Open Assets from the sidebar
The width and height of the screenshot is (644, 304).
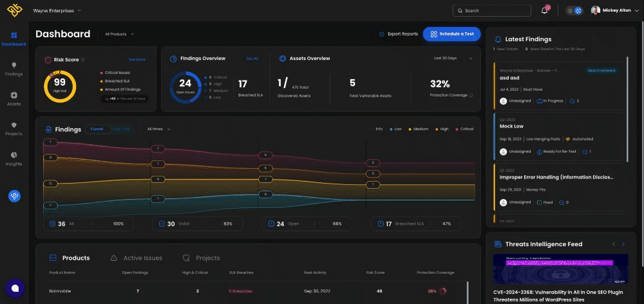click(14, 99)
